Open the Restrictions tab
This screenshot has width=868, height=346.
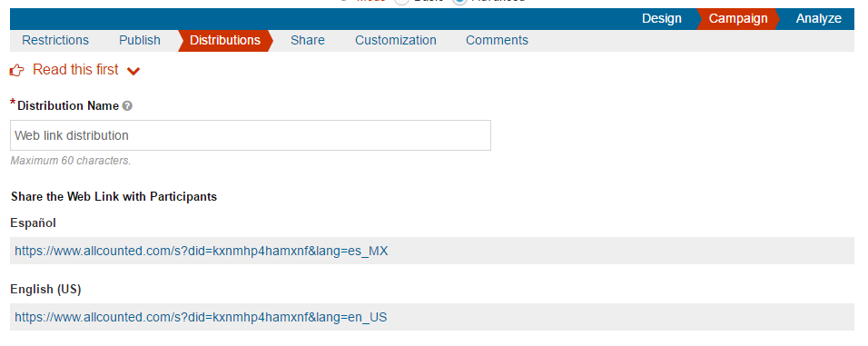[x=55, y=41]
